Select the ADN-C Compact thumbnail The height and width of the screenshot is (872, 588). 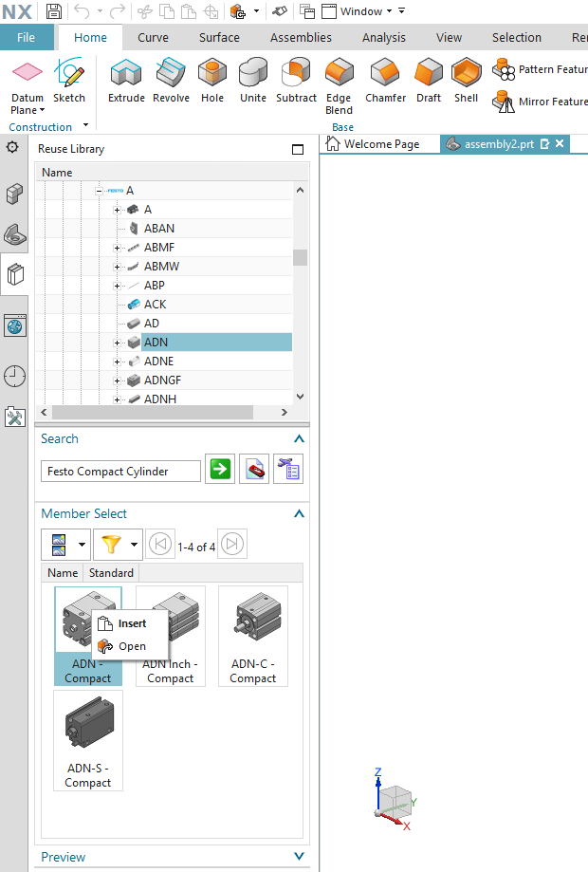[253, 636]
